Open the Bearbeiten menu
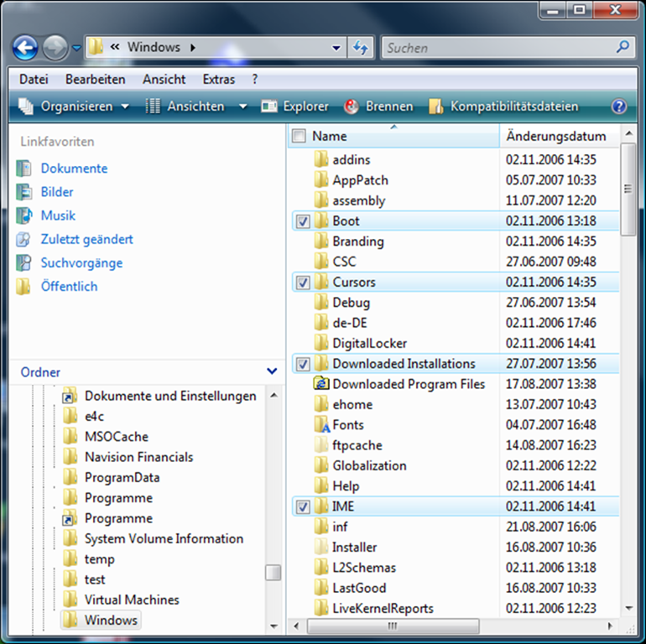This screenshot has width=646, height=644. click(95, 79)
